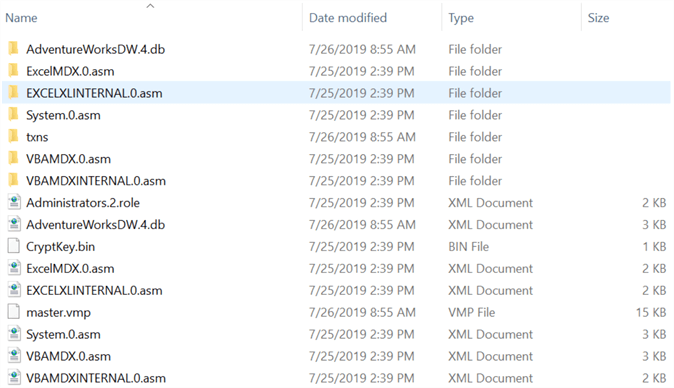The image size is (674, 388).
Task: Click the BIN File type cell
Action: pyautogui.click(x=469, y=247)
